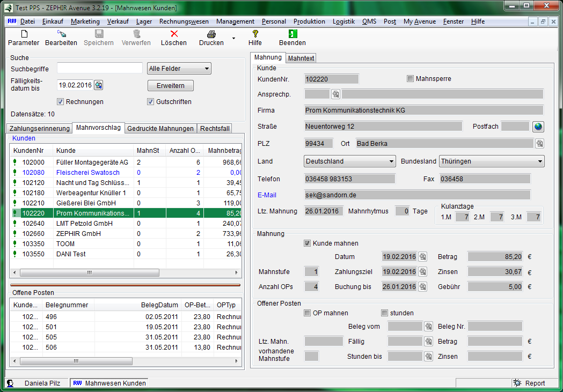Screen dimensions: 563x392
Task: Uncheck the Rechnungen checkbox
Action: (x=61, y=102)
